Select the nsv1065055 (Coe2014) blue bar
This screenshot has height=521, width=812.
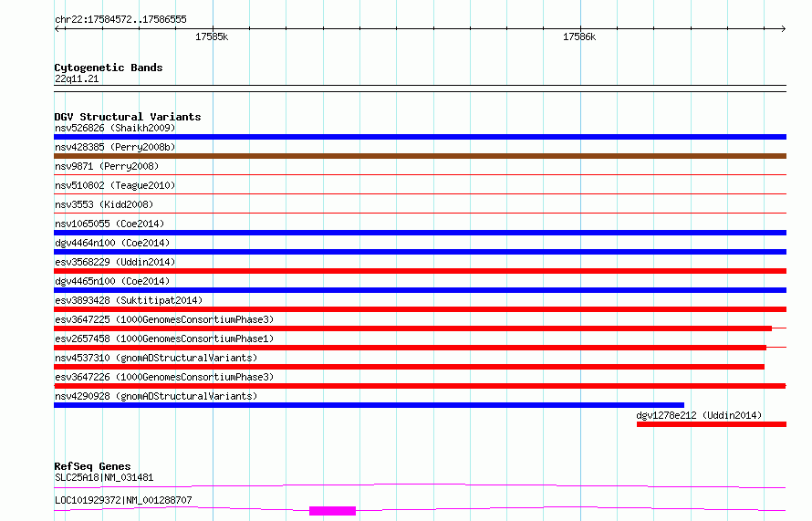(x=420, y=233)
